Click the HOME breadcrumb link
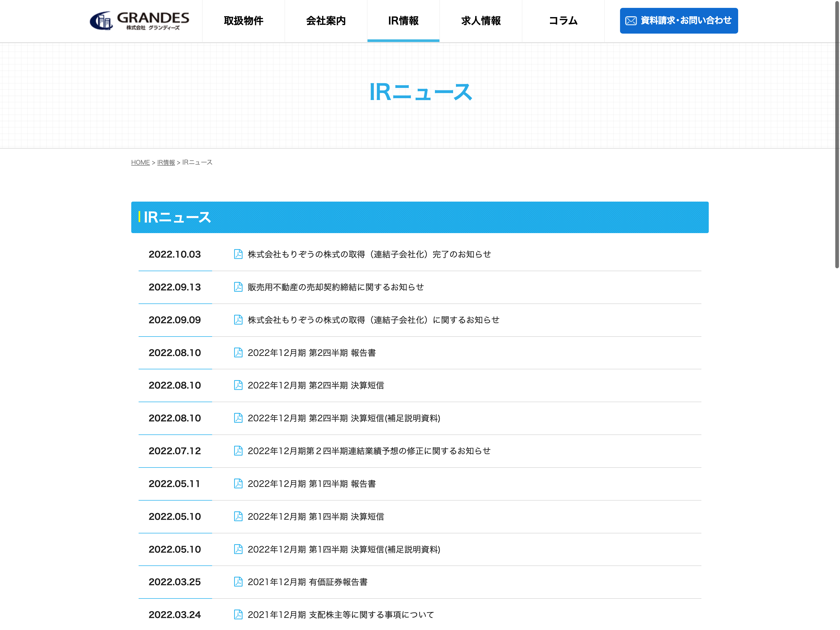The height and width of the screenshot is (630, 840). point(140,162)
